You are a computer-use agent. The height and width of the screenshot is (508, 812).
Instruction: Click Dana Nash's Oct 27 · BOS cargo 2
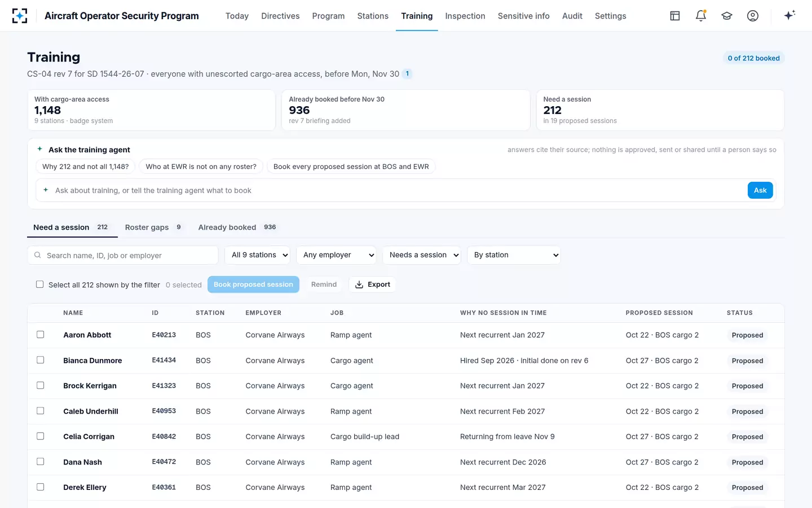[662, 462]
